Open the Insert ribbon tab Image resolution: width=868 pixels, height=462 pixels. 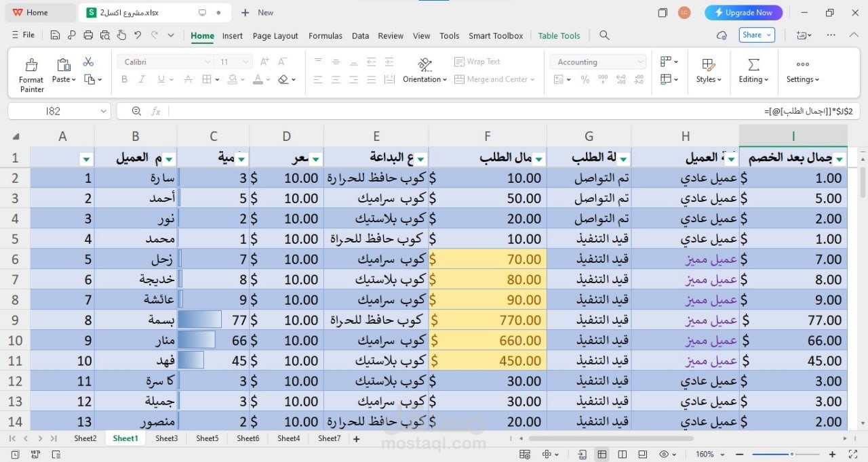click(232, 36)
